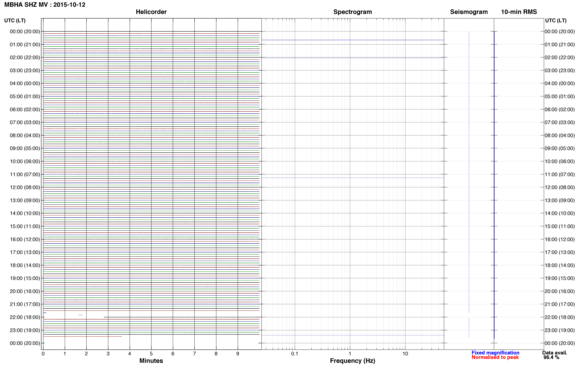The height and width of the screenshot is (368, 588).
Task: Click right-axis label 19:00 (15:00)
Action: pos(560,278)
